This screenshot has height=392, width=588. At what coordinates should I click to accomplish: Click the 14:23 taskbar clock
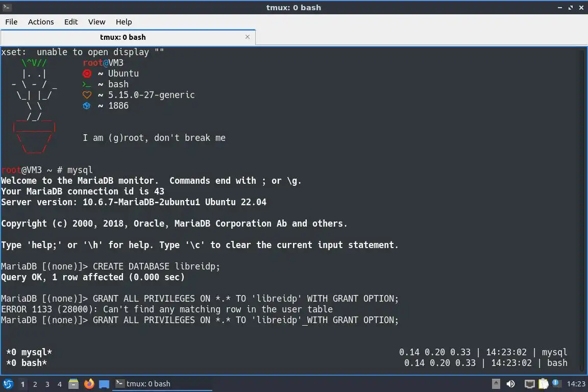point(576,384)
